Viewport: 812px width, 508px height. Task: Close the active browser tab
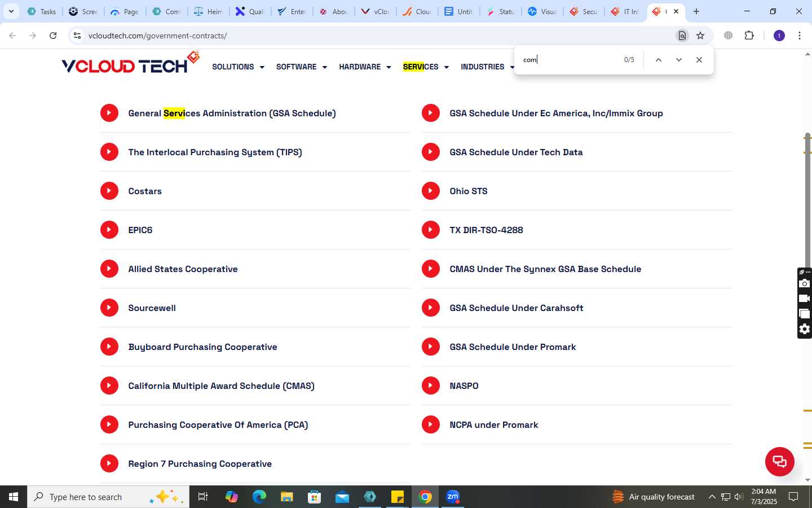click(x=676, y=11)
